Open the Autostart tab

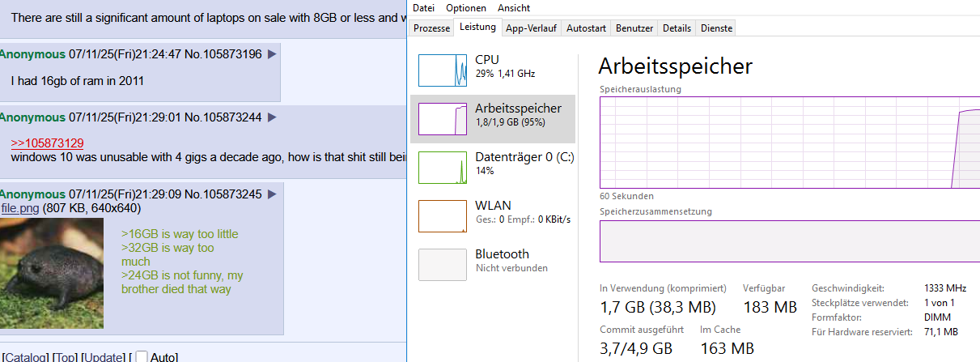click(586, 28)
